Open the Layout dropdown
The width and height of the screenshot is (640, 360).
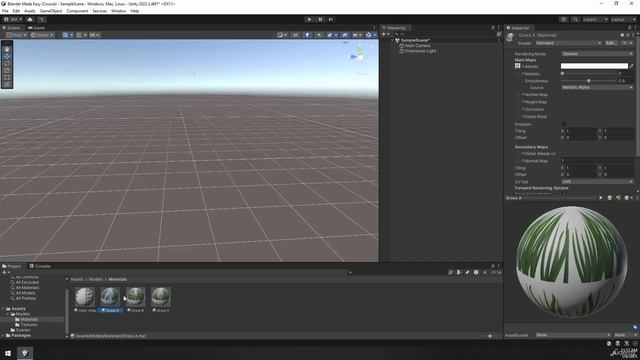click(x=623, y=19)
